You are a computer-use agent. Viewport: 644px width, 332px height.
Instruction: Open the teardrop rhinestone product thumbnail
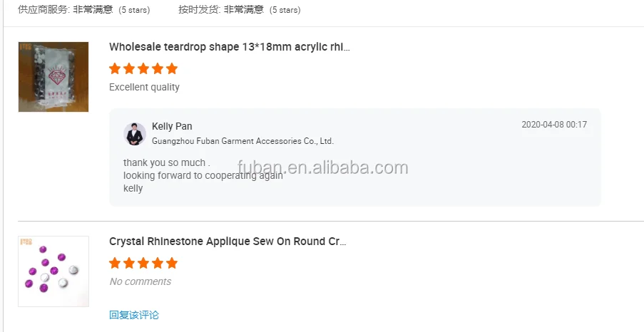point(53,77)
